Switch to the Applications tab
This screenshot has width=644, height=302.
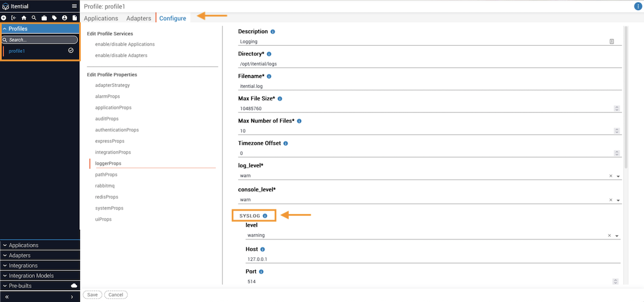point(101,19)
